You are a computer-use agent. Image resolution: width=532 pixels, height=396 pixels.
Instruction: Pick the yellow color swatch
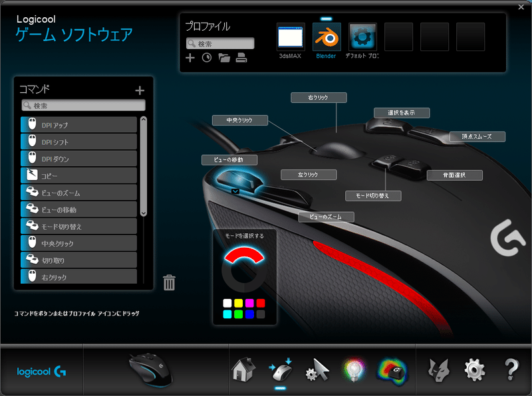click(x=239, y=303)
